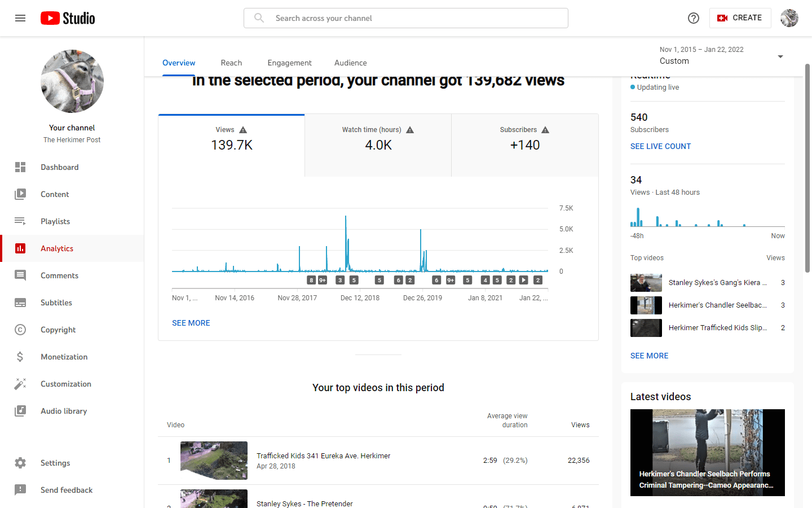The width and height of the screenshot is (812, 508).
Task: Click the page vertical scrollbar
Action: [807, 168]
